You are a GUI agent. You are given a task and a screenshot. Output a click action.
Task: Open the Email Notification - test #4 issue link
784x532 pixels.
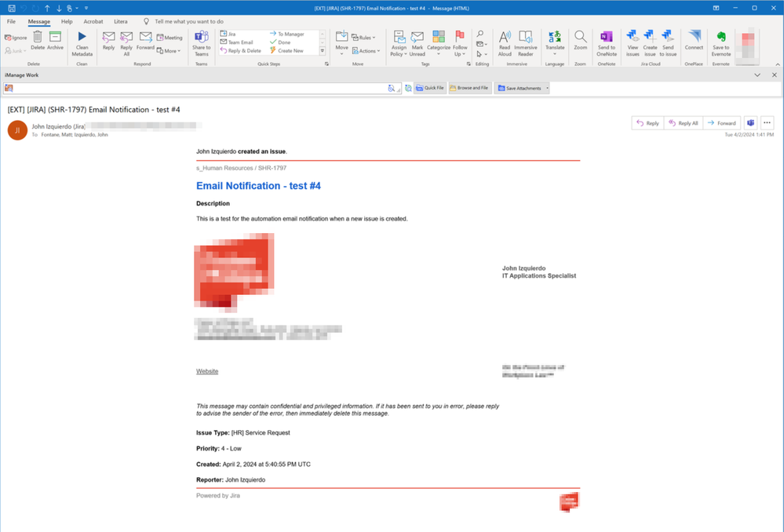coord(258,186)
